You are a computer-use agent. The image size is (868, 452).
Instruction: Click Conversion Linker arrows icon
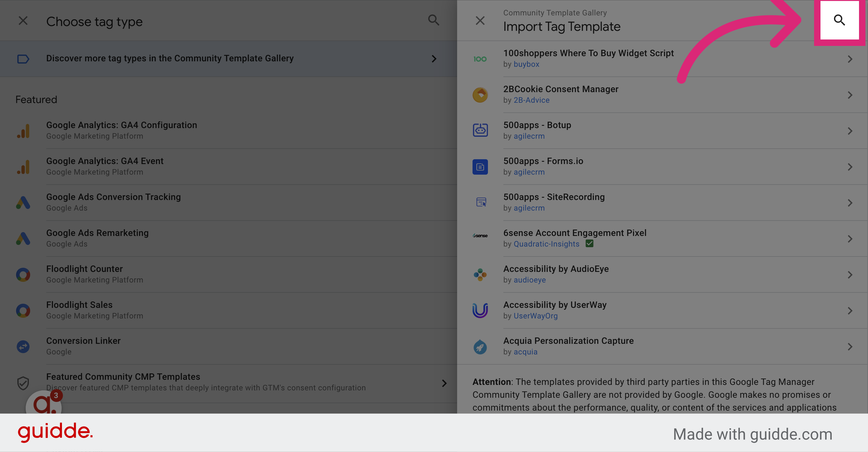23,346
